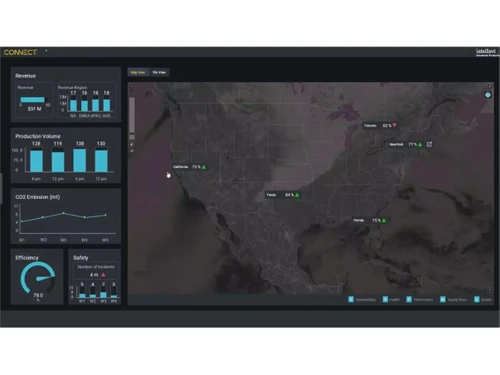Click the red warning triangle in Safety panel
Screen dimensions: 500x375
(103, 275)
